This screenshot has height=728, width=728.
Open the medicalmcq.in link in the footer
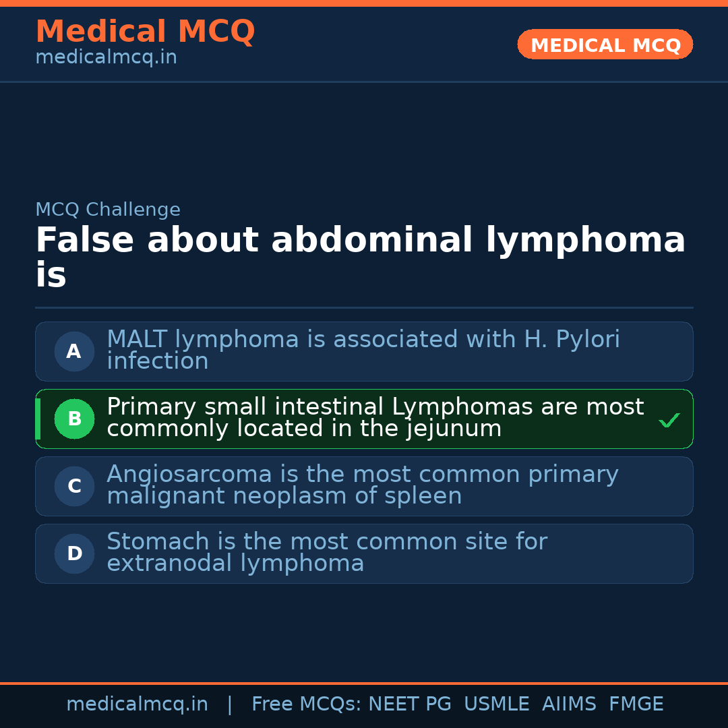point(137,704)
